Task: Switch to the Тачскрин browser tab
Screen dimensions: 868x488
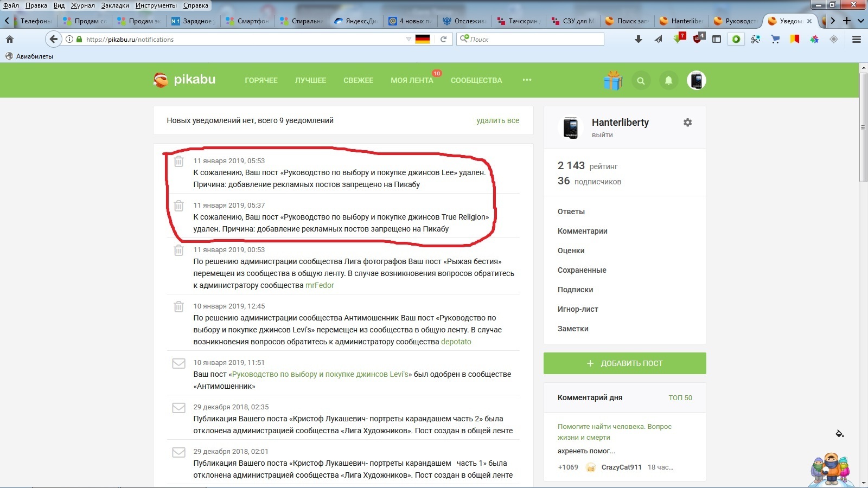Action: coord(519,21)
